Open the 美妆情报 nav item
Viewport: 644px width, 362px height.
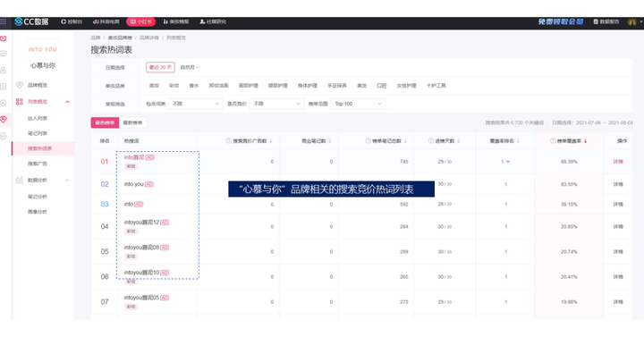[176, 21]
